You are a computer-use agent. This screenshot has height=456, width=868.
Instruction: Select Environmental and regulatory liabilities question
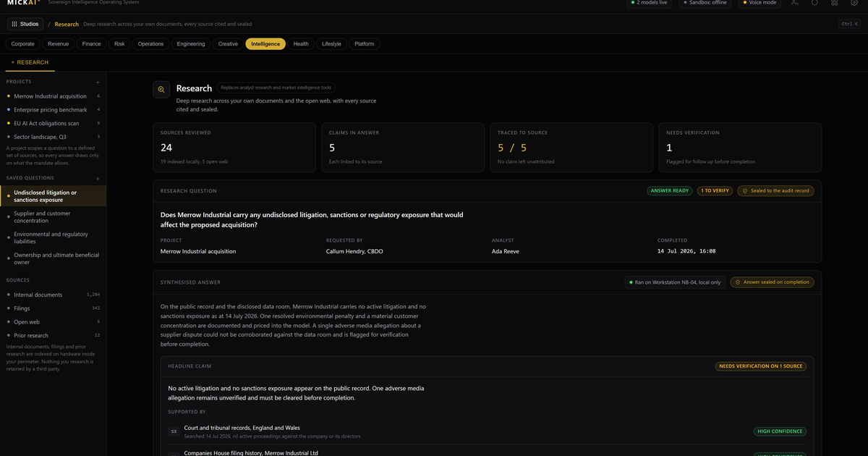click(x=53, y=238)
